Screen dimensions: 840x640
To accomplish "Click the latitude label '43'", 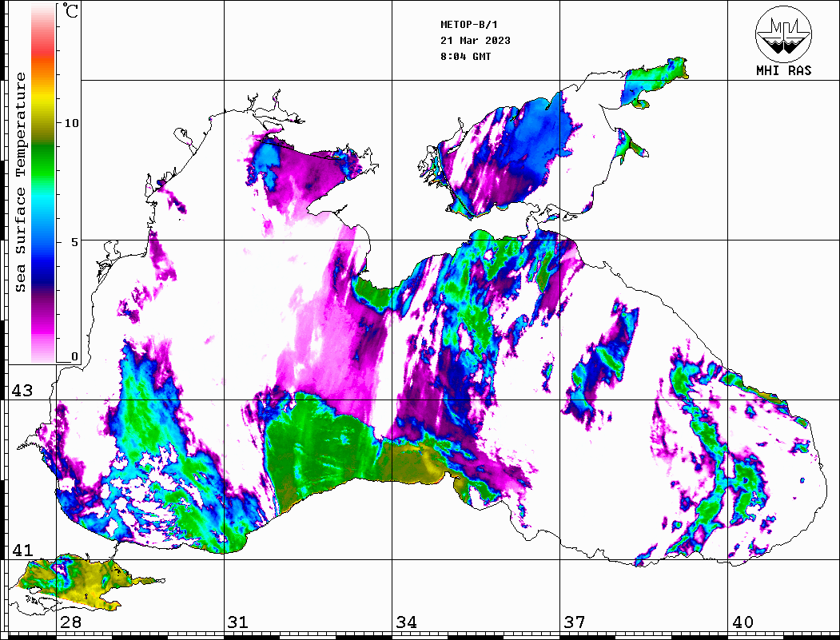I will (x=22, y=391).
